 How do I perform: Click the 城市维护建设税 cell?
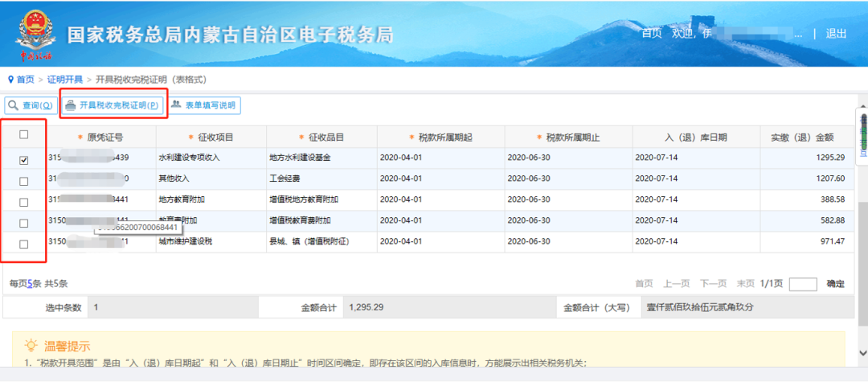click(x=211, y=241)
